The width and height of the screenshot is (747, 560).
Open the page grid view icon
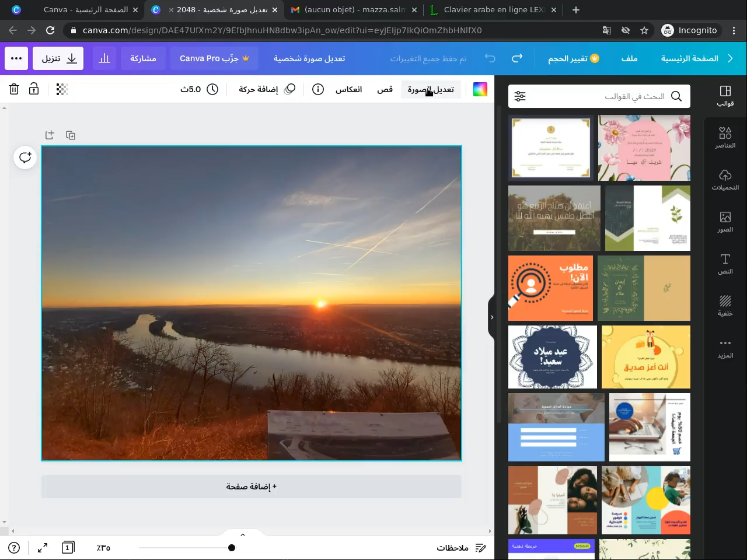pyautogui.click(x=68, y=548)
